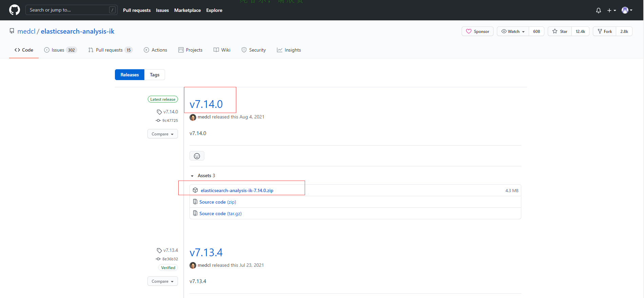Open Issues in the top navigation bar
This screenshot has height=298, width=644.
(162, 10)
